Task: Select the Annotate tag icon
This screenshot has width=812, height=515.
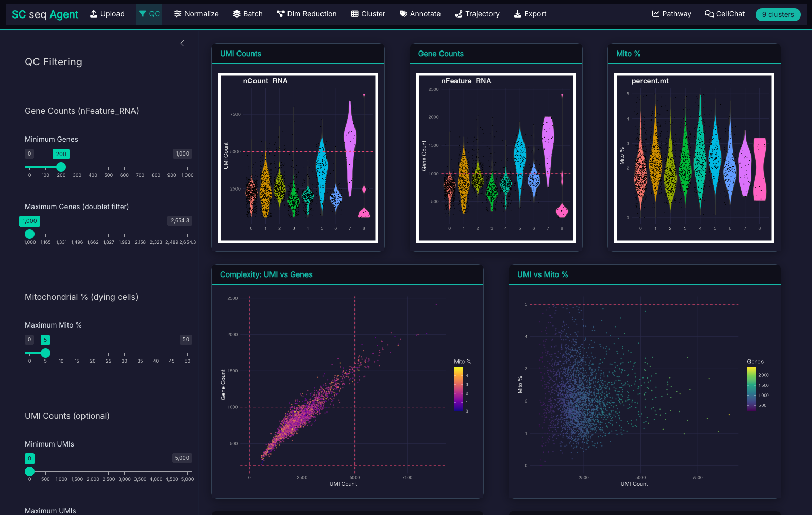Action: tap(403, 14)
